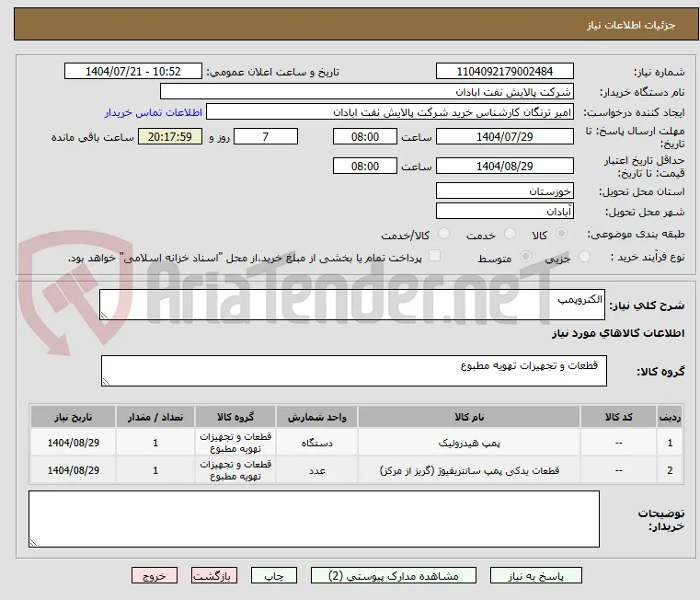Click the deadline hour 08:00 in 1404/07/29 row

[x=365, y=137]
